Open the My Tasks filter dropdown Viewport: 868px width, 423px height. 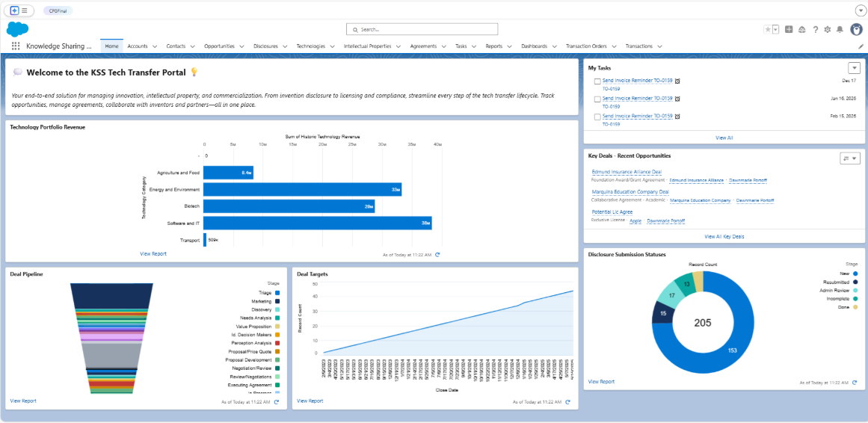pyautogui.click(x=854, y=67)
